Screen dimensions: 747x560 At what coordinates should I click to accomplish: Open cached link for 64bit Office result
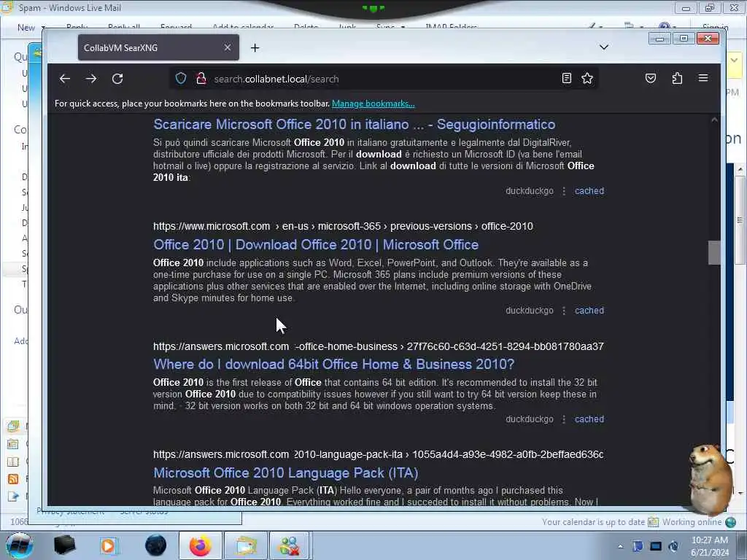click(589, 419)
